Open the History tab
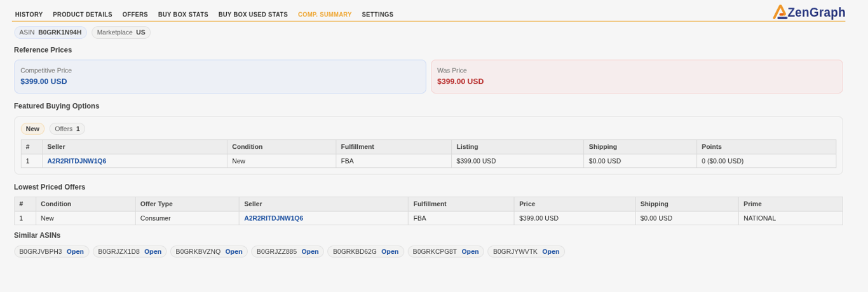 [29, 15]
